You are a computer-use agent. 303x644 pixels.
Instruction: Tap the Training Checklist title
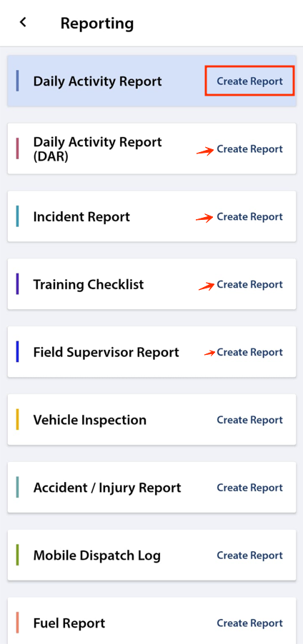89,285
